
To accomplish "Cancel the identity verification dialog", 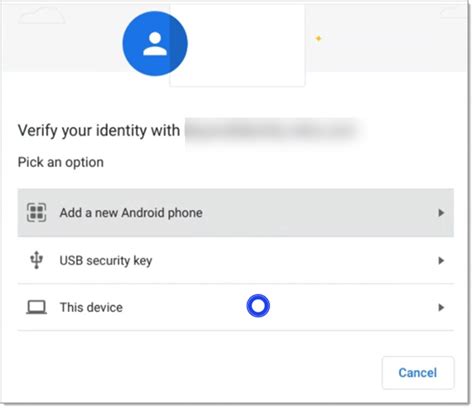I will (x=418, y=373).
